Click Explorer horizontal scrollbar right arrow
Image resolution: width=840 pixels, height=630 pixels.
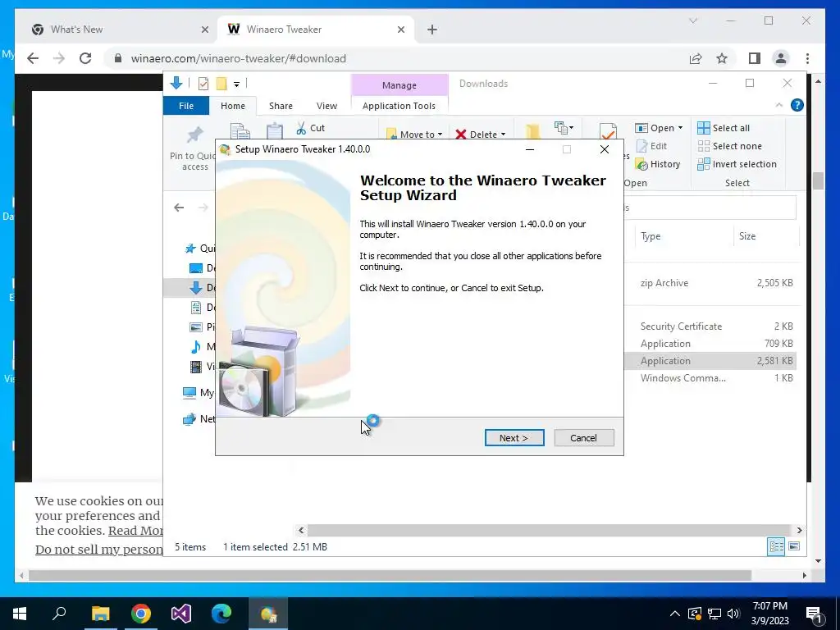pos(799,531)
